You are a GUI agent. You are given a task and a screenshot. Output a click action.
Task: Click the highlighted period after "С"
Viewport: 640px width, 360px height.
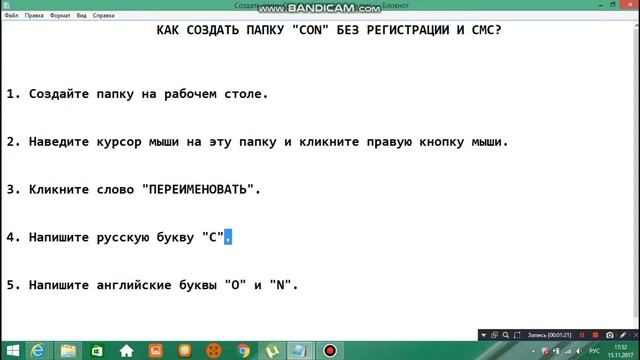click(x=228, y=237)
